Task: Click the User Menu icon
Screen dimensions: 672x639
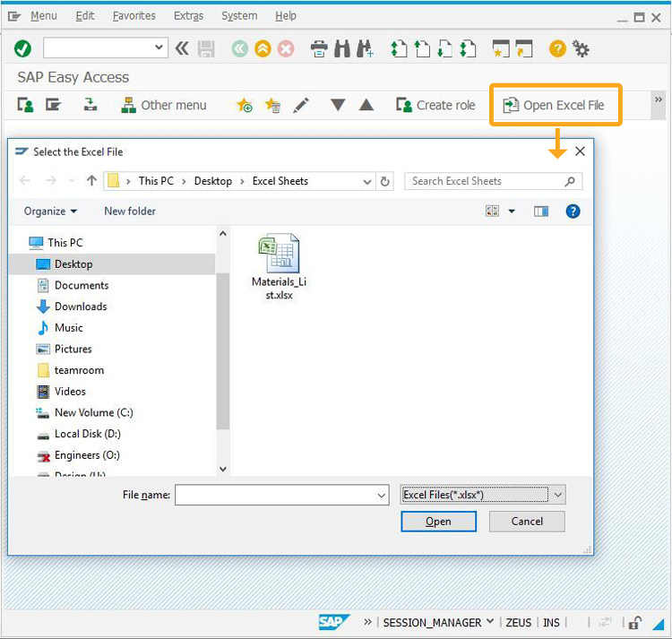Action: [25, 105]
